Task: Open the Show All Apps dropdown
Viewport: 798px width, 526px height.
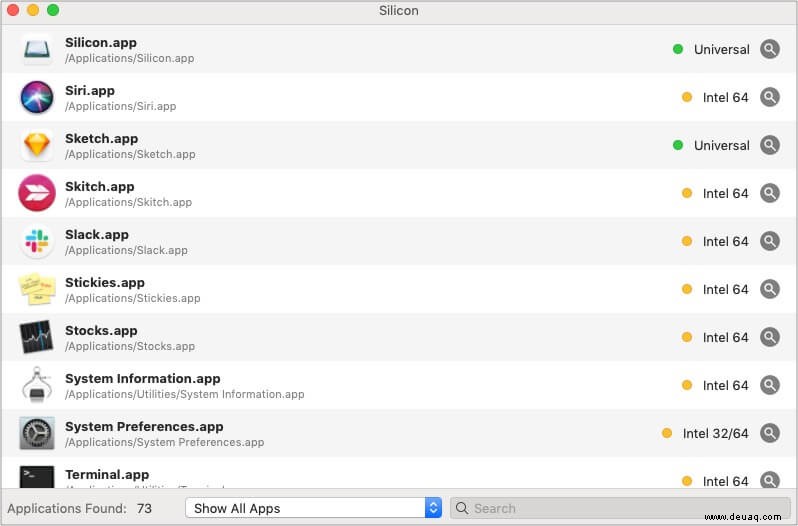Action: 314,508
